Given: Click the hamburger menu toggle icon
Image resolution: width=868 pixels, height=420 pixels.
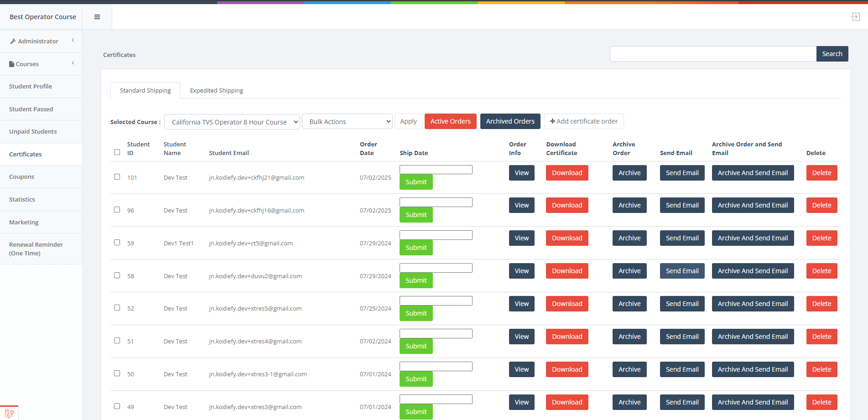Looking at the screenshot, I should point(97,17).
